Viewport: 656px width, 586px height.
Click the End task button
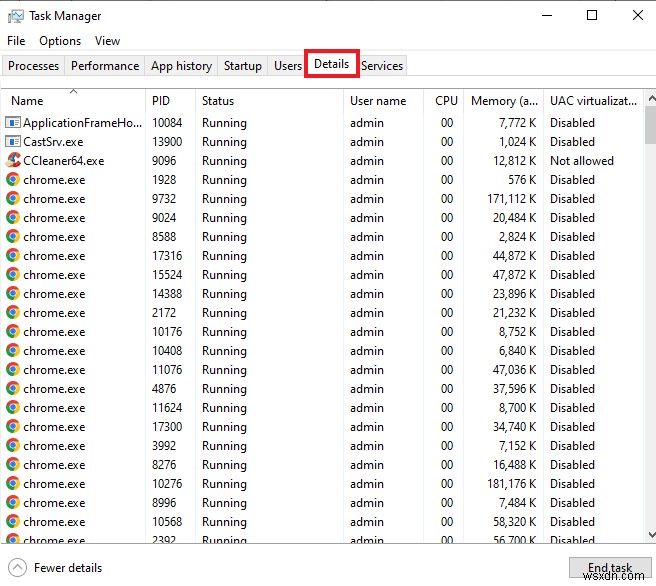pos(610,568)
